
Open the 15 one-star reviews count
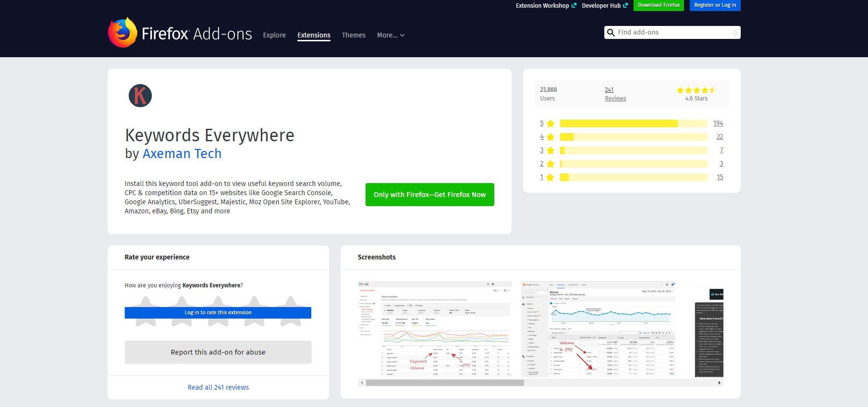point(720,177)
